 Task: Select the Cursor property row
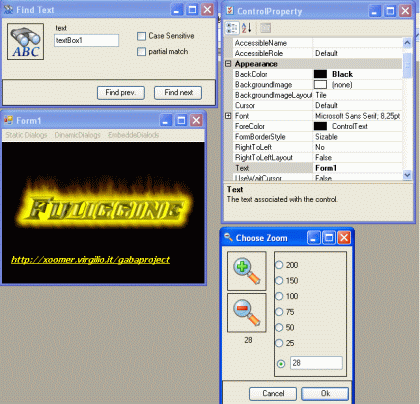317,105
